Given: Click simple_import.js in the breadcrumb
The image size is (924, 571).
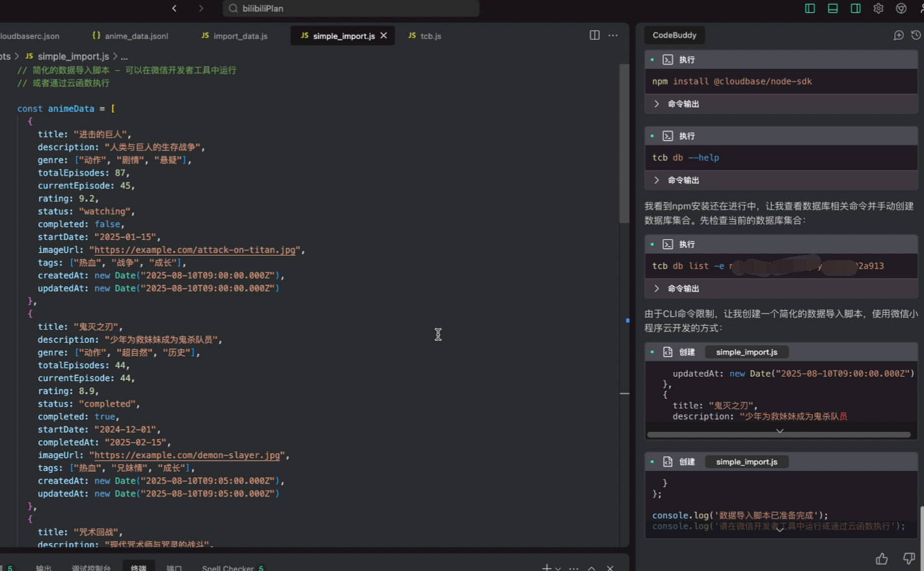Looking at the screenshot, I should (73, 57).
